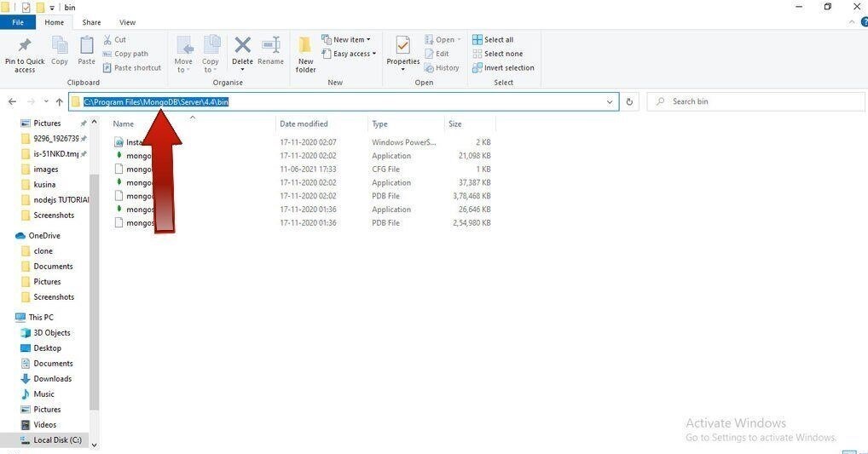This screenshot has height=454, width=868.
Task: Click the Copy ribbon button
Action: pyautogui.click(x=59, y=51)
